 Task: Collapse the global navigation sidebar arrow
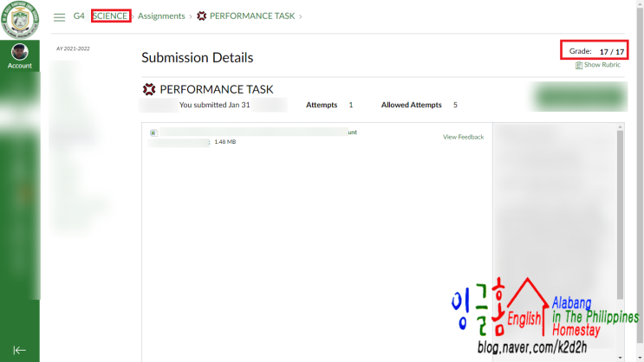(19, 350)
